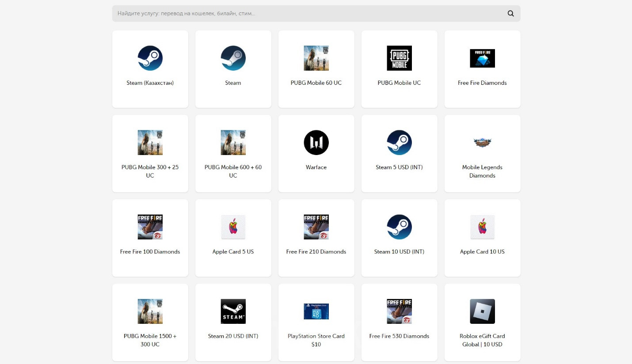Click the PUBG Mobile UC logo
Image resolution: width=632 pixels, height=364 pixels.
click(400, 58)
